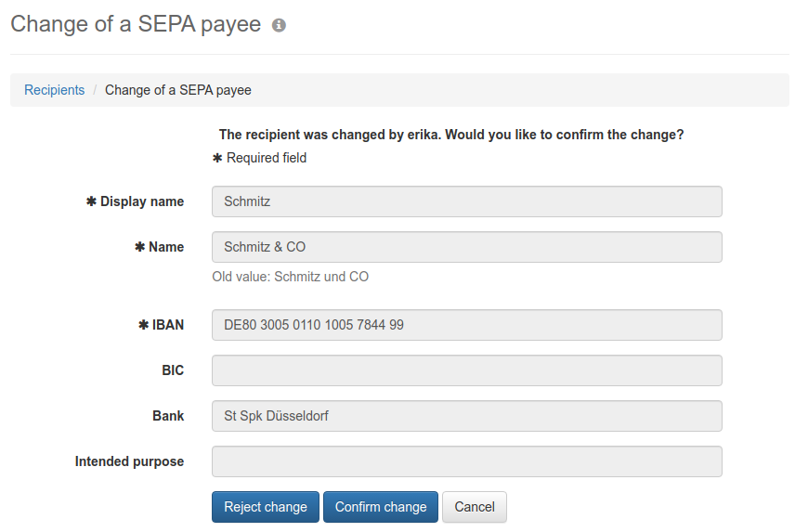Click the Change of a SEPA payee breadcrumb
Screen dimensions: 795x532
(x=178, y=90)
